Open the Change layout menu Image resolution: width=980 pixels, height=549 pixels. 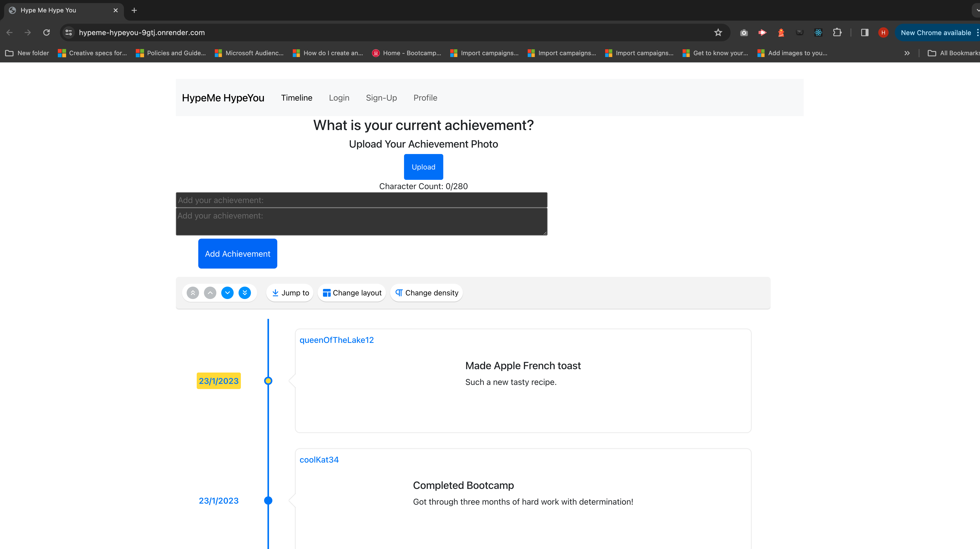pyautogui.click(x=352, y=293)
